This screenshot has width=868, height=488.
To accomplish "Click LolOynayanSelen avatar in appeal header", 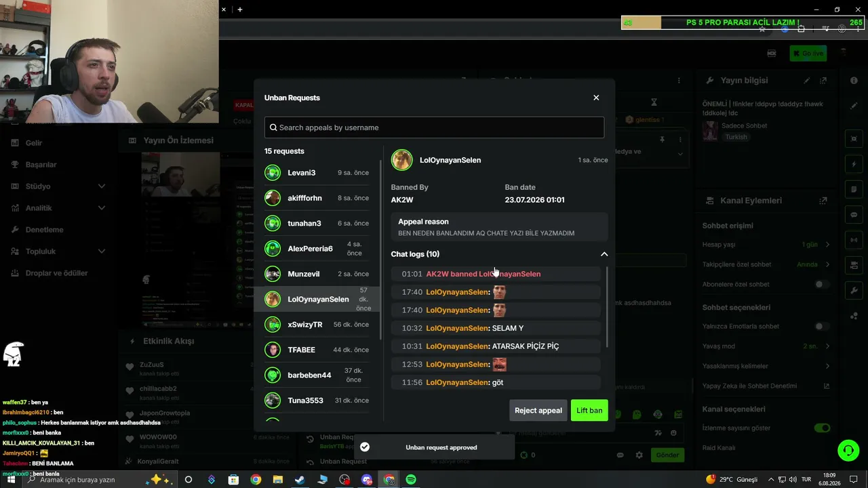I will pos(402,160).
